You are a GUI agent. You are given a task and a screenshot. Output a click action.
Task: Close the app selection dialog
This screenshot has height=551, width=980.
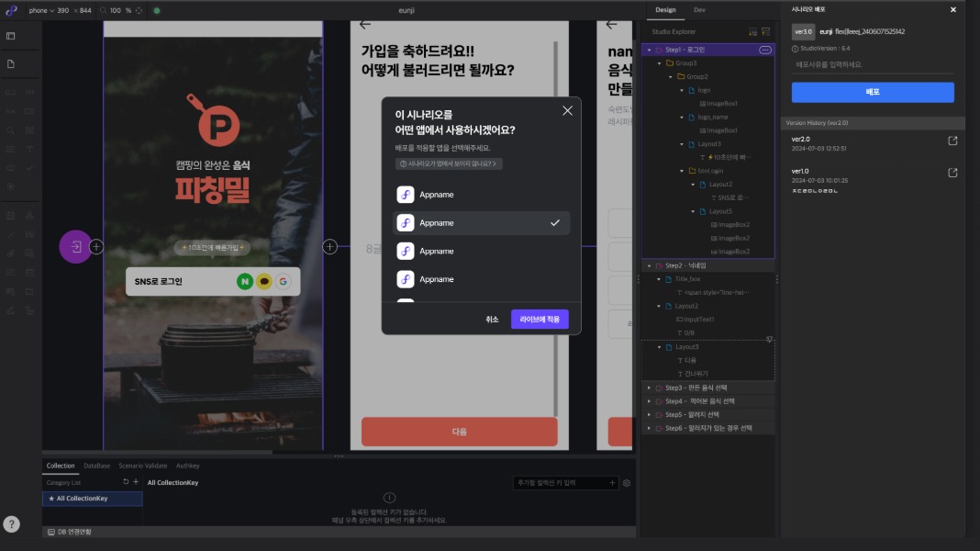(x=567, y=110)
